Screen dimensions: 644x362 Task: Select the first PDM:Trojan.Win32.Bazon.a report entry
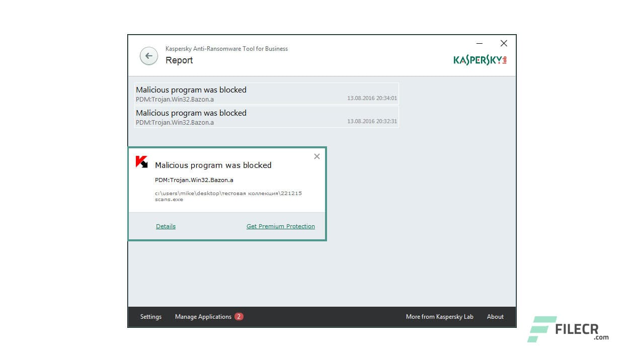[191, 93]
